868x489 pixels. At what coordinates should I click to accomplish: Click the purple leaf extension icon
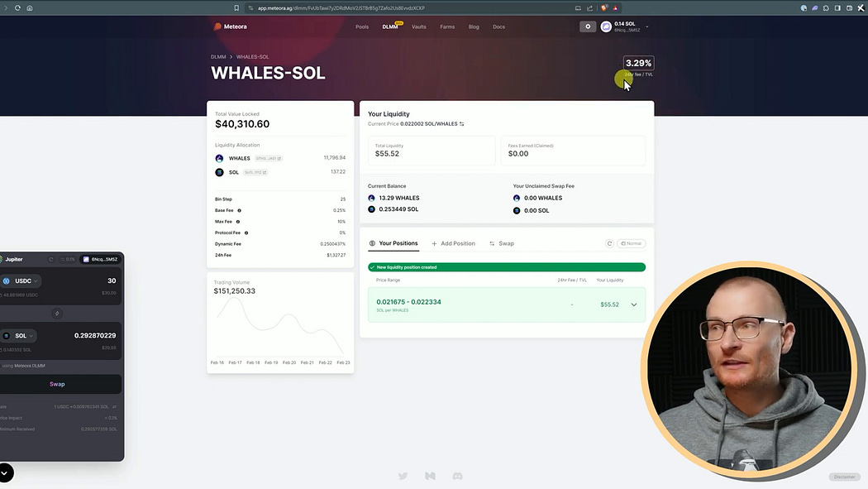[815, 7]
